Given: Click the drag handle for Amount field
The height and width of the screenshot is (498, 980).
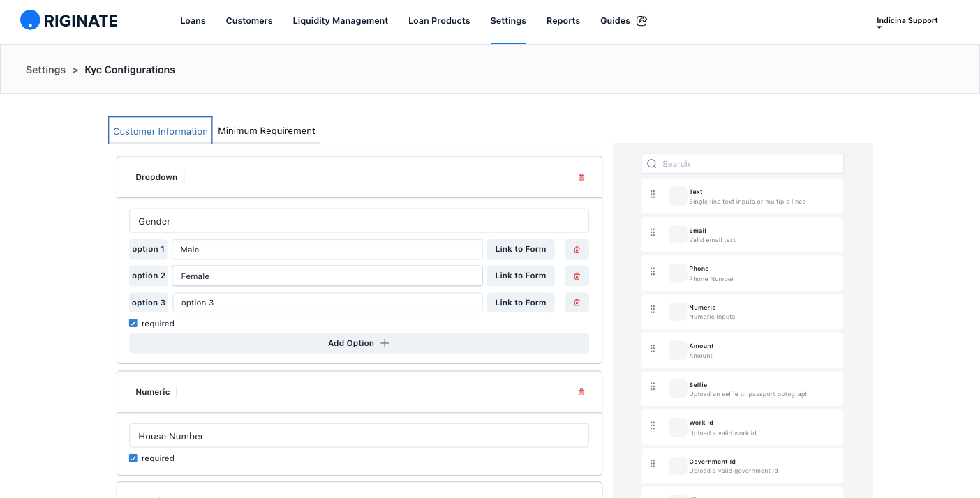Looking at the screenshot, I should [x=653, y=349].
